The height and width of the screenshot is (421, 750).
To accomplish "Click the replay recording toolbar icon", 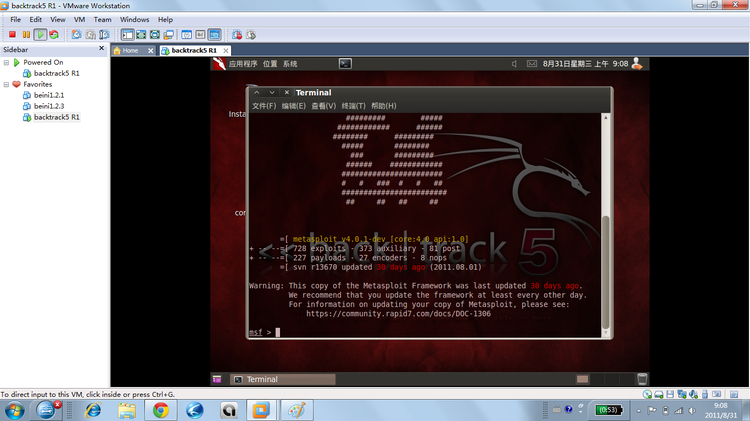I will 251,34.
